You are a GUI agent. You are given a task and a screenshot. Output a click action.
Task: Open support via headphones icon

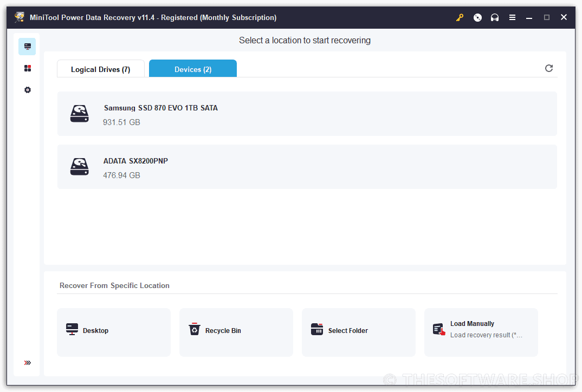pyautogui.click(x=495, y=17)
